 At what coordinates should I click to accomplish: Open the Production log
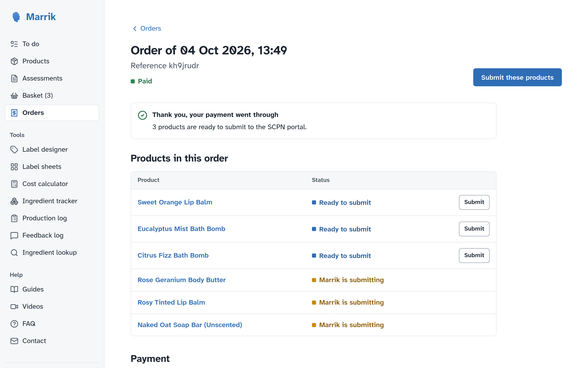pos(52,218)
